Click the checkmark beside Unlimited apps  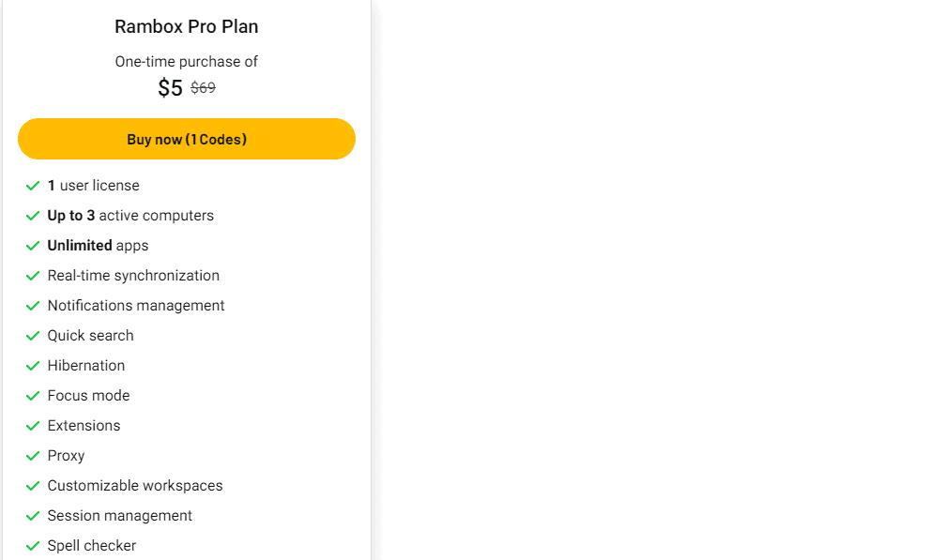tap(33, 246)
